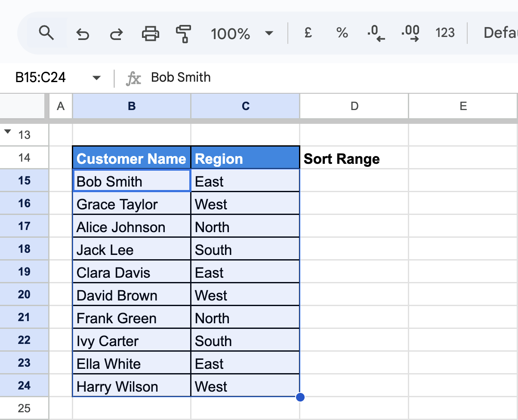Click North cell in Alice Johnson row
This screenshot has height=420, width=518.
[x=245, y=226]
